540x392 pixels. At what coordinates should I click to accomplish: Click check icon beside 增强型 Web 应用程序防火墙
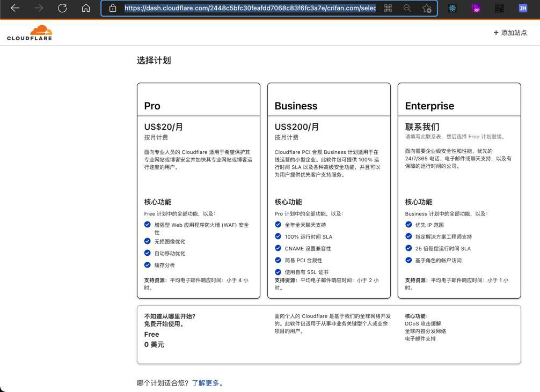(x=148, y=225)
